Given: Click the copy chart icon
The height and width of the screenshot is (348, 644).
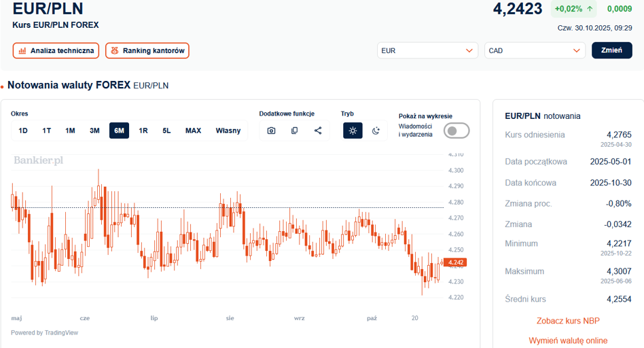Looking at the screenshot, I should [294, 130].
